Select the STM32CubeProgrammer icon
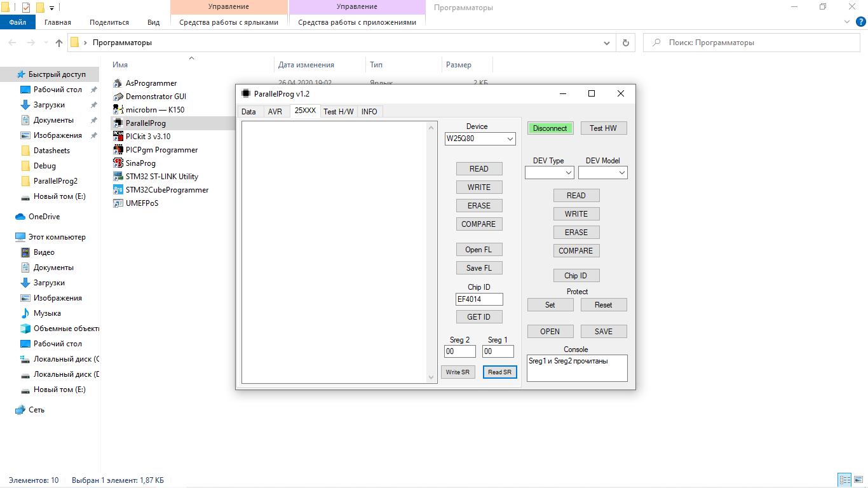 pyautogui.click(x=118, y=190)
